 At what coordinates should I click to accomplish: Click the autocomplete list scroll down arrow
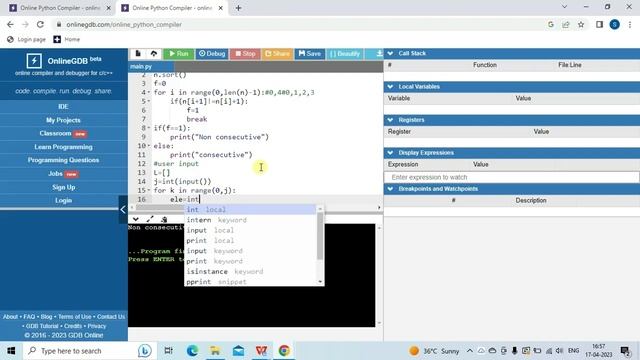[320, 282]
